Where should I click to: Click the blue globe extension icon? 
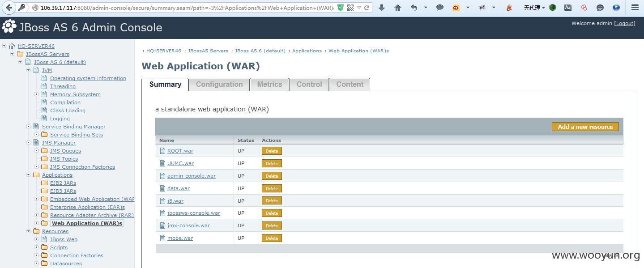616,8
